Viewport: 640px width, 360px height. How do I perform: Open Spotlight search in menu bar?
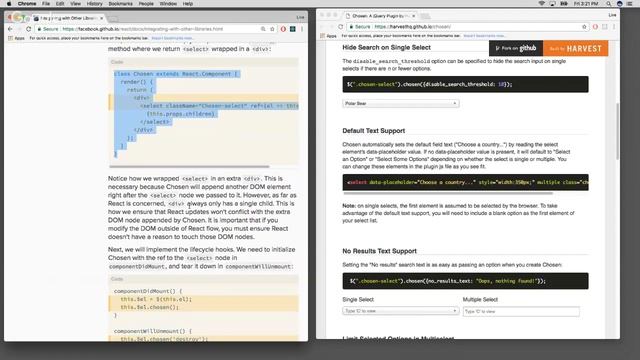609,4
